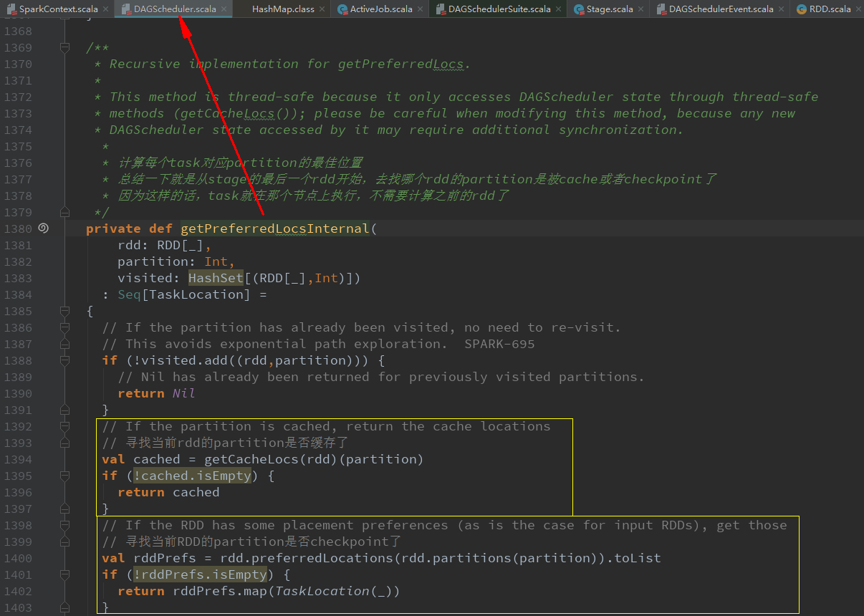Click the recursive call gutter icon at line 1380
Screen dimensions: 864x616
(x=43, y=228)
